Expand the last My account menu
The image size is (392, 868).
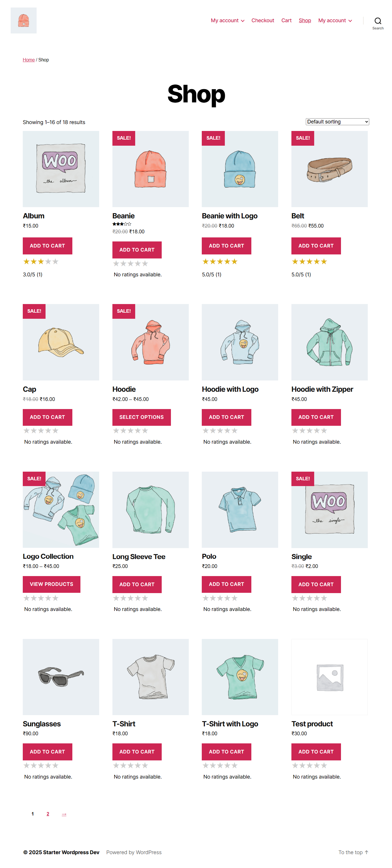335,20
